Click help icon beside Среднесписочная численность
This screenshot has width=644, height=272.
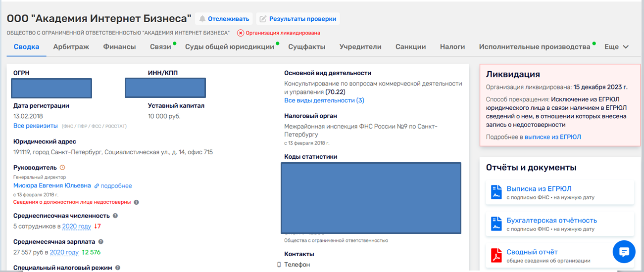coord(115,216)
